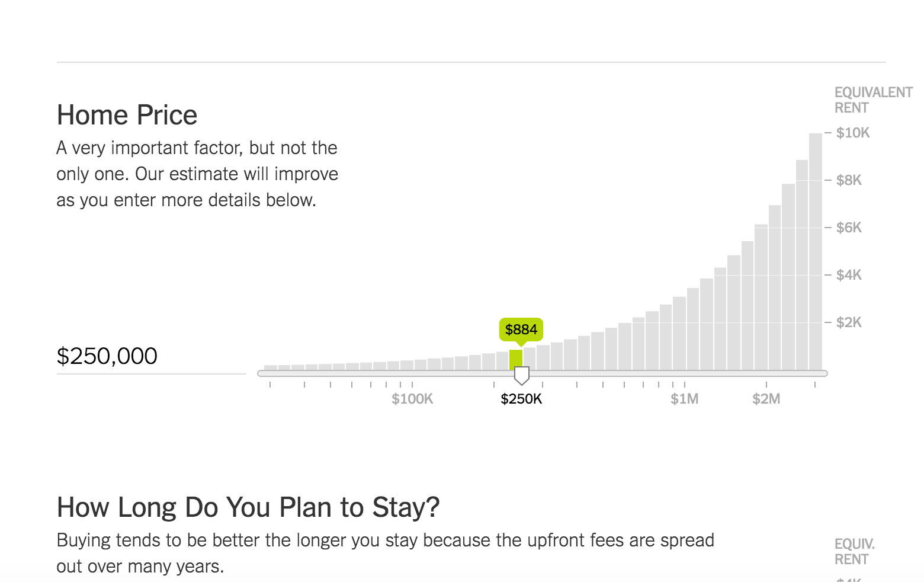Click the $100K tick label on axis
The width and height of the screenshot is (924, 582).
pyautogui.click(x=412, y=399)
